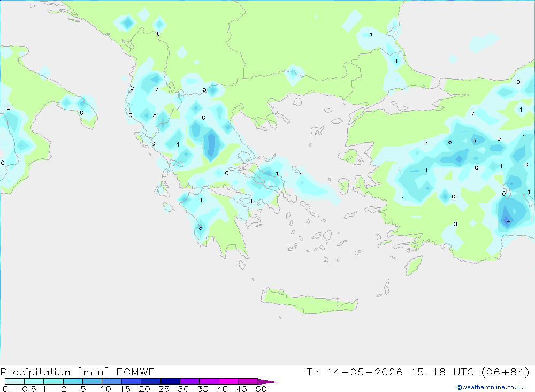Click the 25–30 mm navy legend swatch
Viewport: 535px width, 392px height.
[x=170, y=381]
